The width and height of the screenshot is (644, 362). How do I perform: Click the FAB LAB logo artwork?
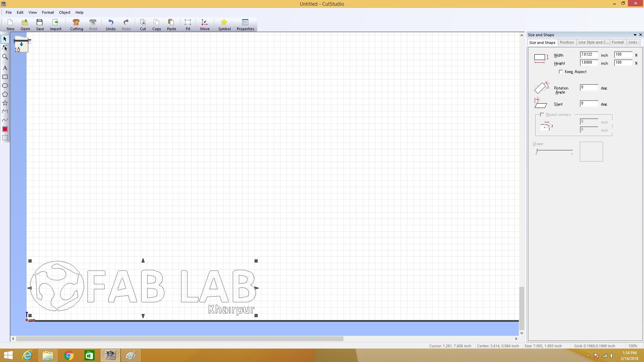coord(143,288)
